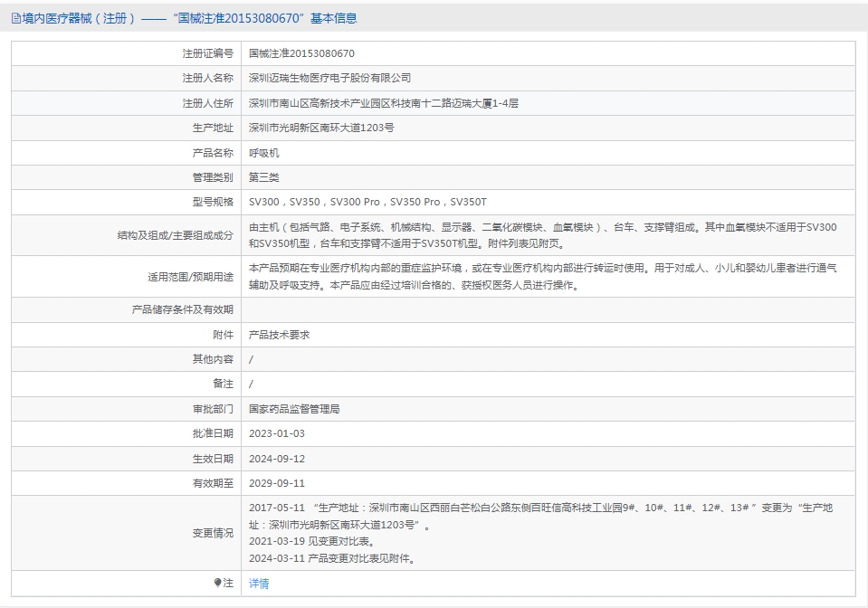This screenshot has width=868, height=608.
Task: Open the 详情 link
Action: click(x=259, y=583)
